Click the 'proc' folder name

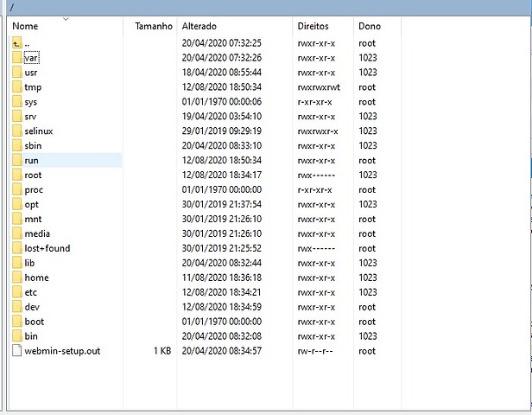34,190
